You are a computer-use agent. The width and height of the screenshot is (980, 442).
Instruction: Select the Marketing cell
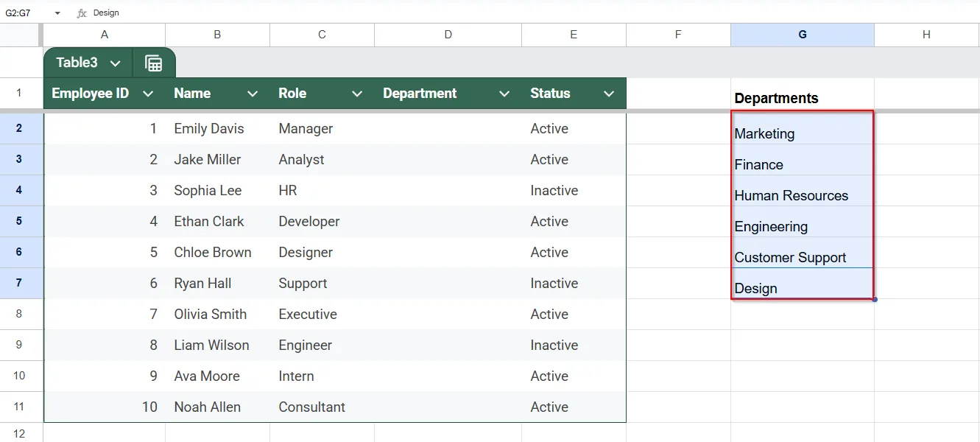click(x=803, y=129)
